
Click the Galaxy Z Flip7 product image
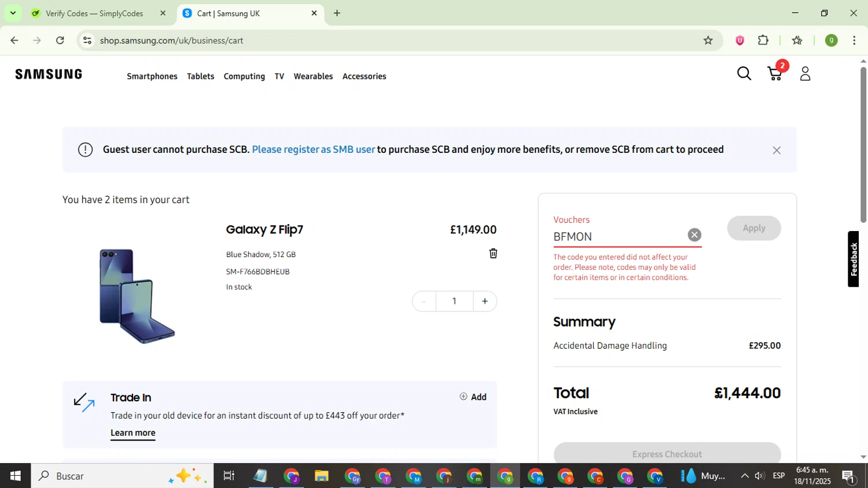[x=137, y=296]
